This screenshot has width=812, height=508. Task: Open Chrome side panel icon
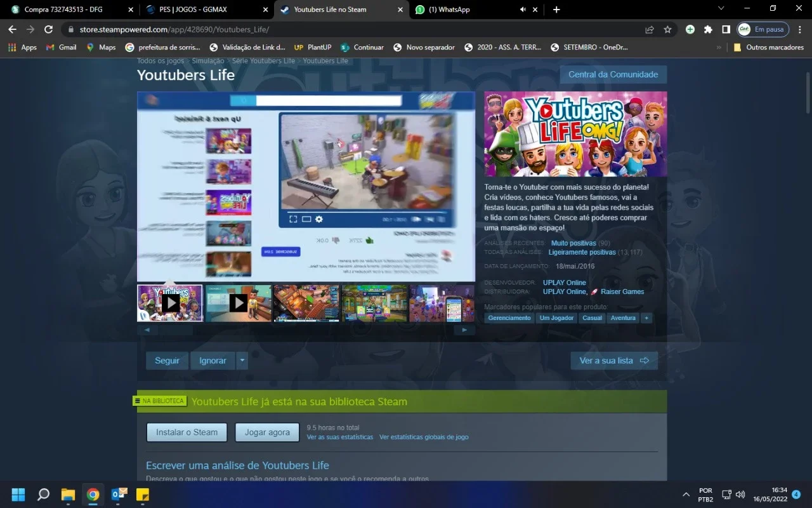tap(726, 29)
